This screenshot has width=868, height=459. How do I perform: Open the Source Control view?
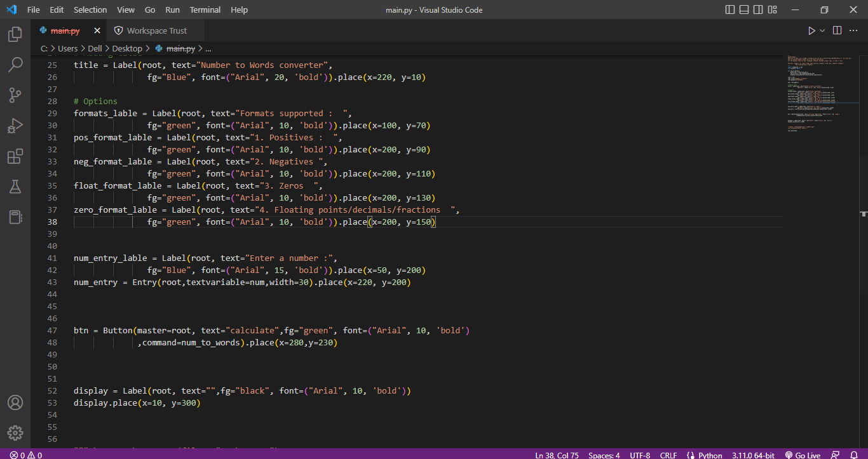(x=15, y=95)
